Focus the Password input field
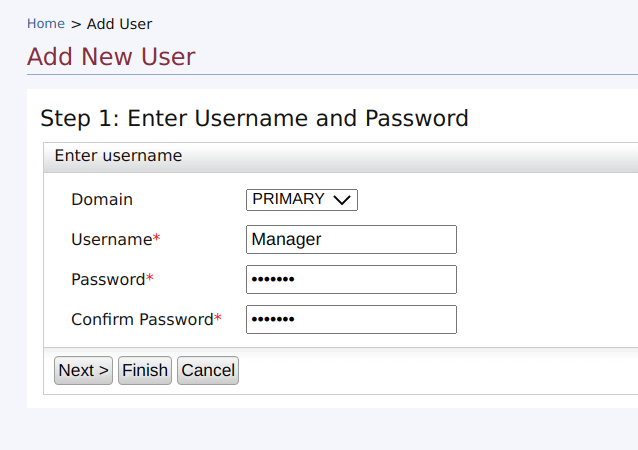The height and width of the screenshot is (450, 638). 351,279
